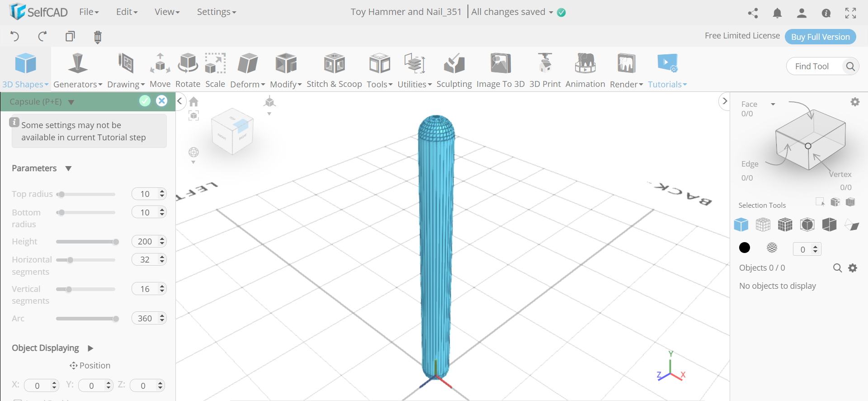Launch Image To 3D tool

(x=500, y=70)
